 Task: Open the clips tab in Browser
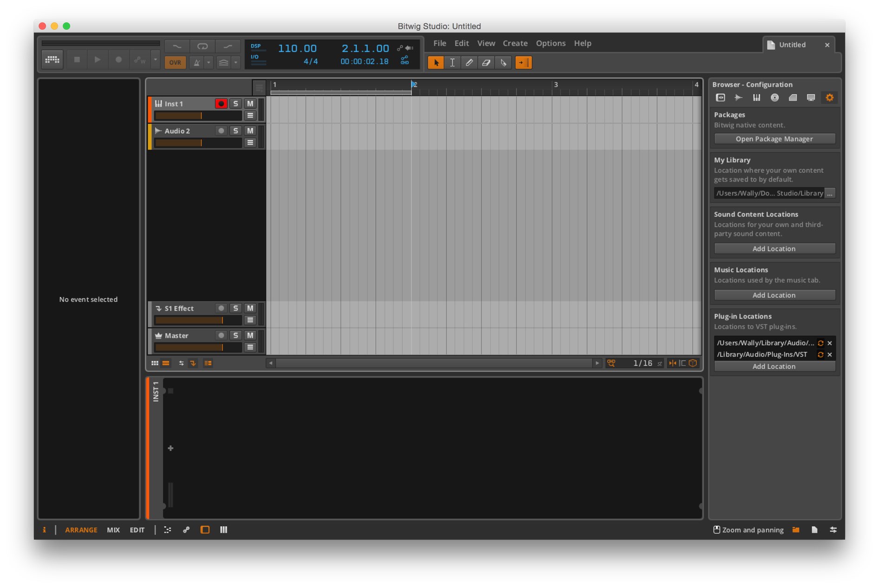pyautogui.click(x=793, y=98)
